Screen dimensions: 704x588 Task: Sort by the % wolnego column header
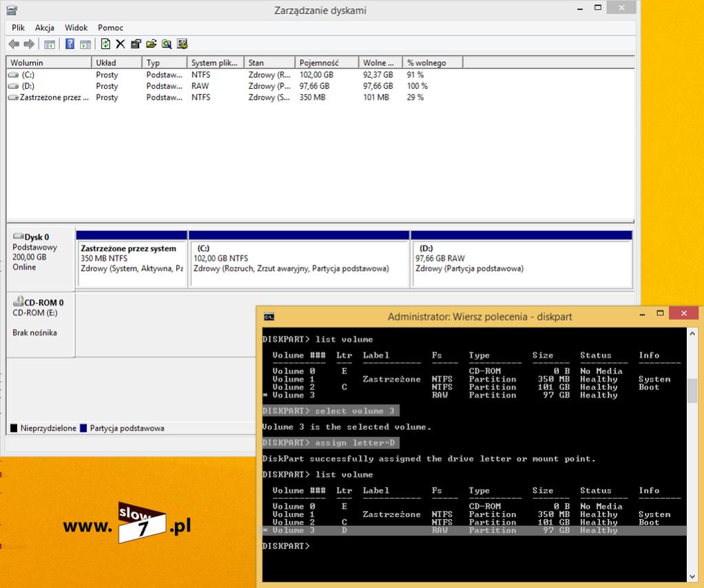[x=433, y=63]
